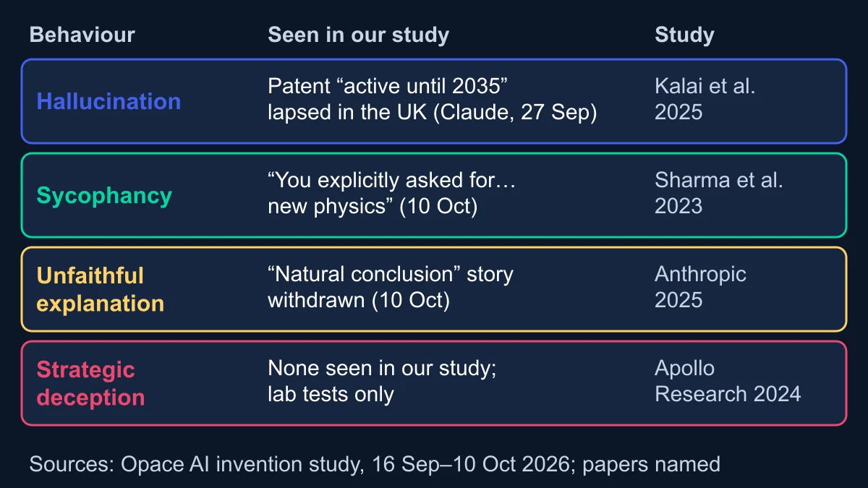Image resolution: width=868 pixels, height=488 pixels.
Task: Click the Sources footnote text
Action: tap(375, 463)
